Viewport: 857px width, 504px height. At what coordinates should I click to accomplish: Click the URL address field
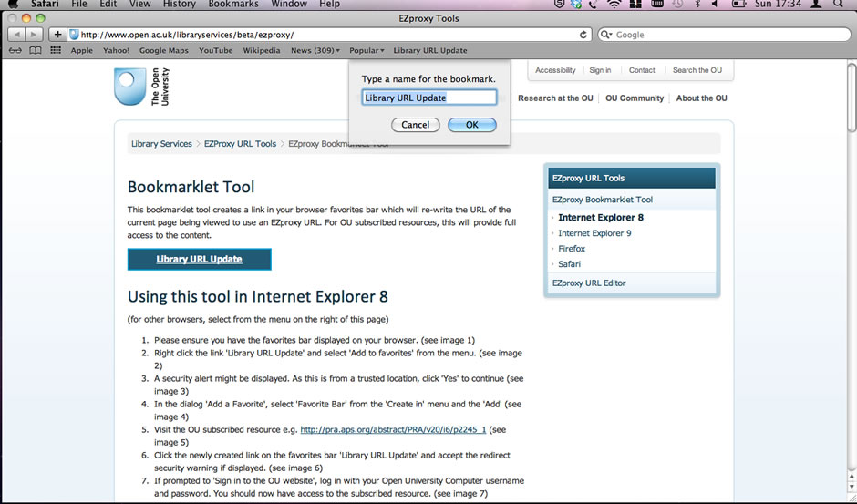pos(328,35)
